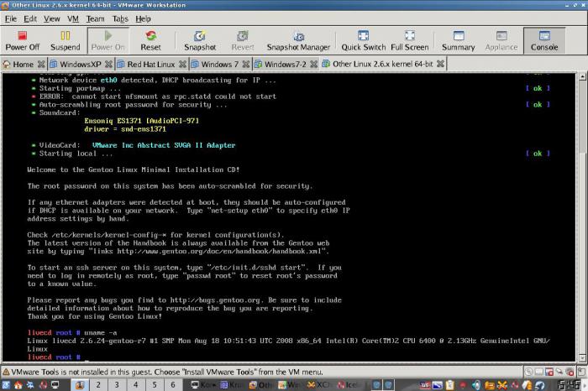Take a Snapshot of the VM
Viewport: 588px width, 391px height.
point(200,40)
